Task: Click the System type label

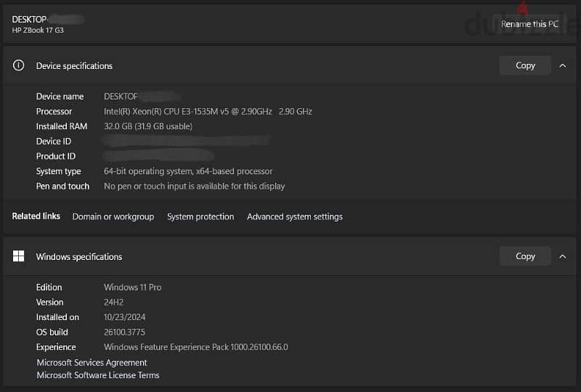Action: [x=59, y=171]
